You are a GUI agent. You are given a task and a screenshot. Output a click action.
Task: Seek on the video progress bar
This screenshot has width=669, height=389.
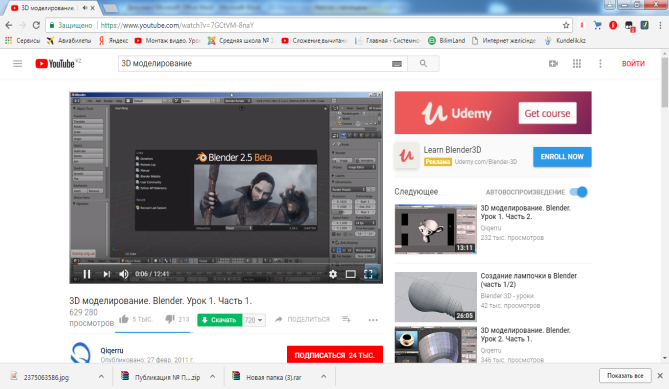click(226, 264)
